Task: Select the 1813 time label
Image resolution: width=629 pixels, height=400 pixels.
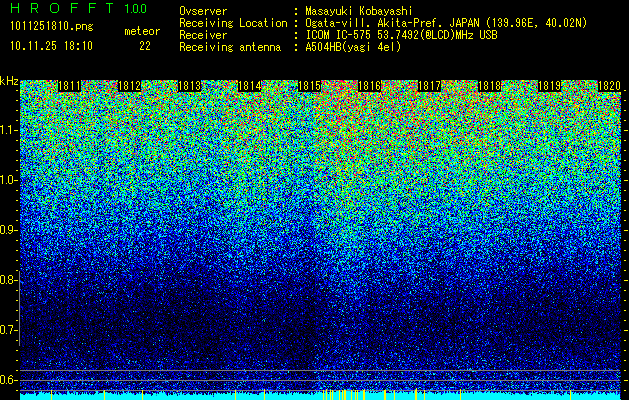Action: 189,86
